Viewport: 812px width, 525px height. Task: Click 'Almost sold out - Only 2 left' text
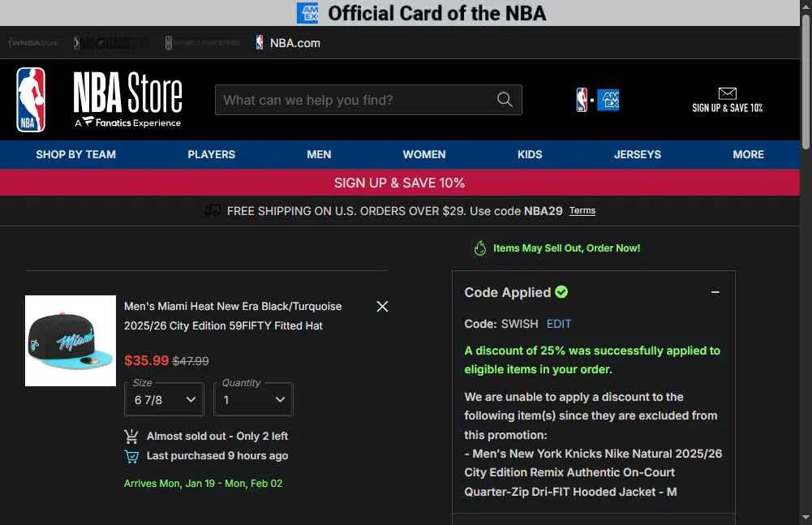pos(217,437)
